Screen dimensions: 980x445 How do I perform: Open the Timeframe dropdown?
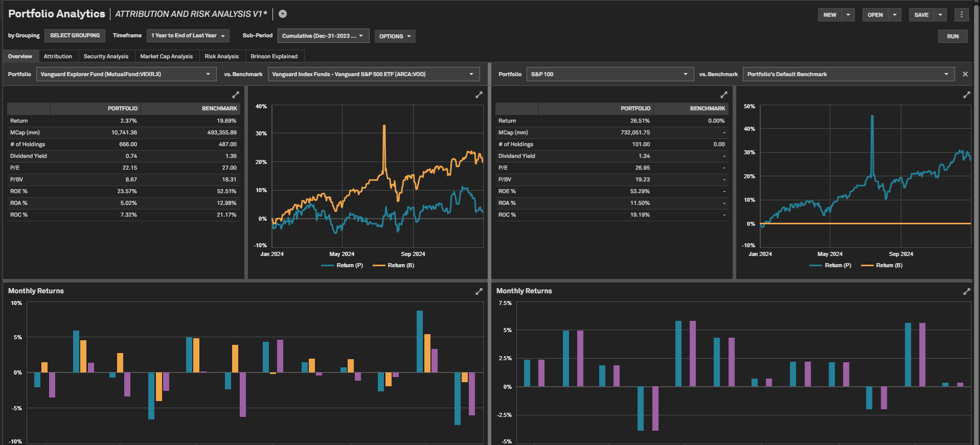pyautogui.click(x=188, y=36)
